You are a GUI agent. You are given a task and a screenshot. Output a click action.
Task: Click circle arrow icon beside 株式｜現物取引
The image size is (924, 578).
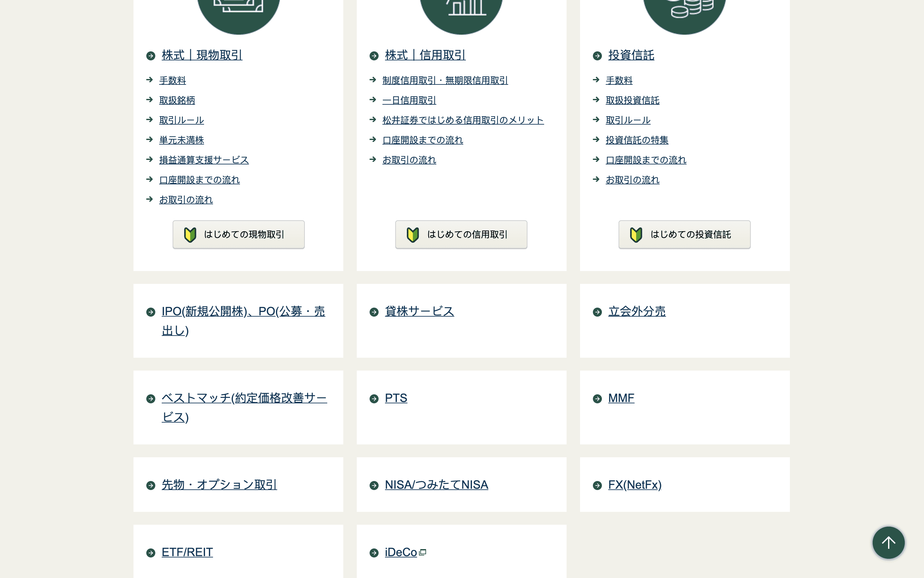(151, 56)
